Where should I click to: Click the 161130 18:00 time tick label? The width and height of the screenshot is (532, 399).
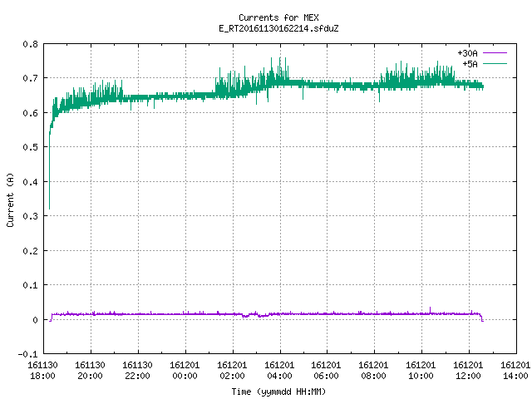pyautogui.click(x=42, y=371)
